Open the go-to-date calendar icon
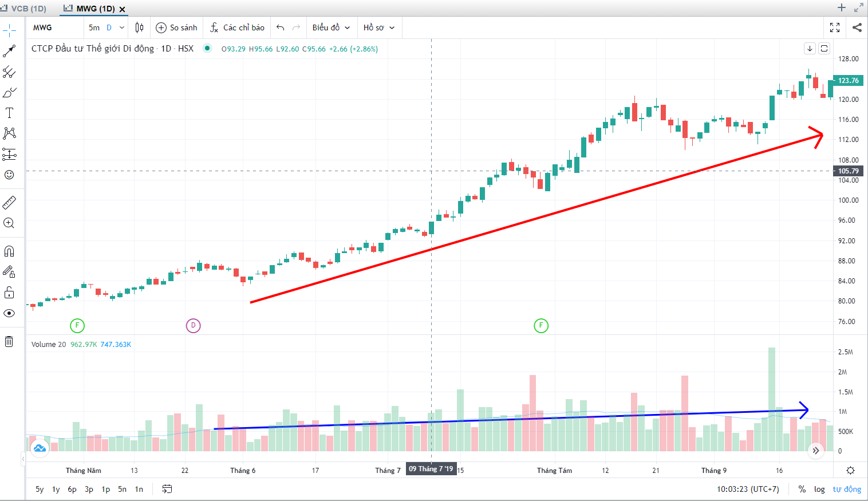The width and height of the screenshot is (868, 501). 167,489
